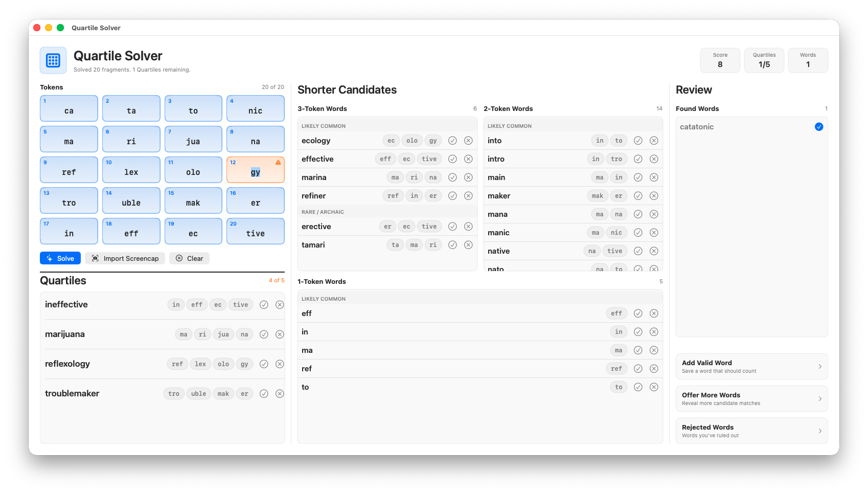The height and width of the screenshot is (493, 868).
Task: Select token 1 'ca' field
Action: [69, 108]
